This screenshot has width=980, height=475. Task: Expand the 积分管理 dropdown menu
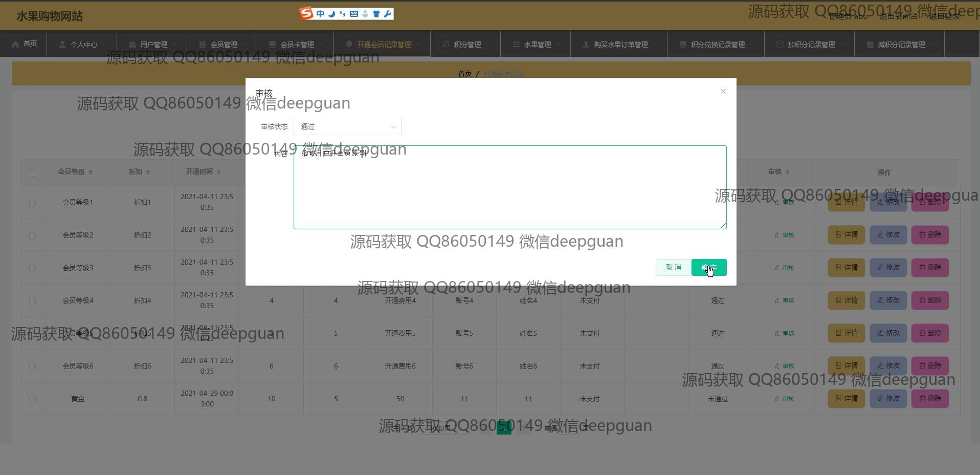[x=466, y=45]
